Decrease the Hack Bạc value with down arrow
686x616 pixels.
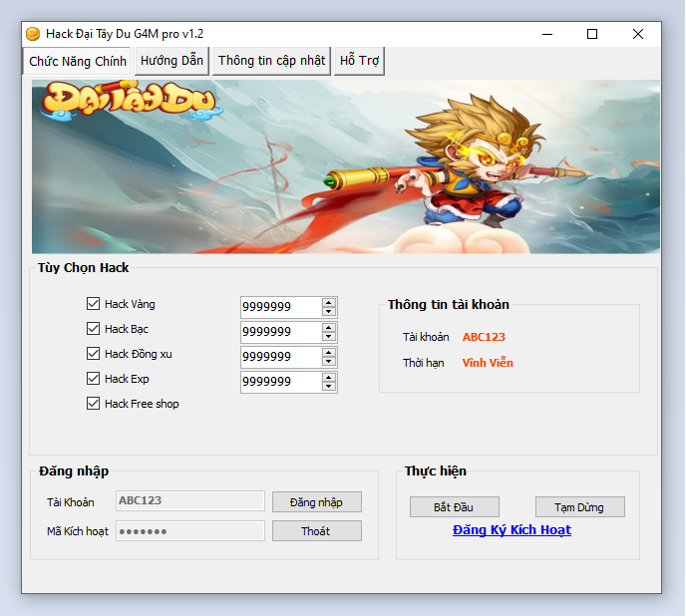point(329,337)
